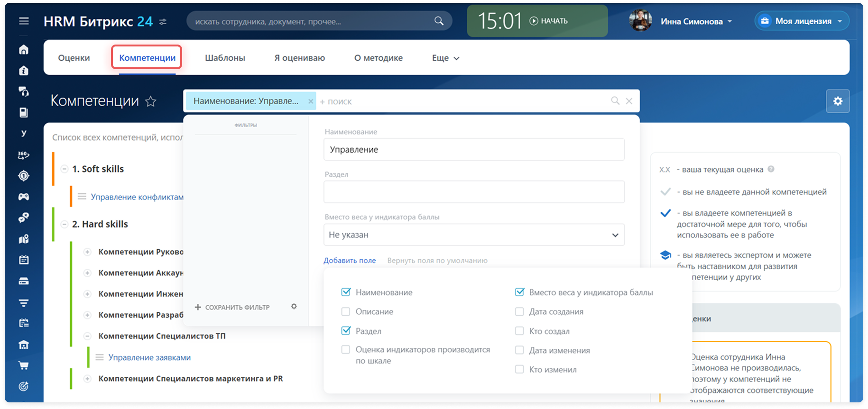
Task: Open the Не указан dropdown
Action: pos(474,235)
